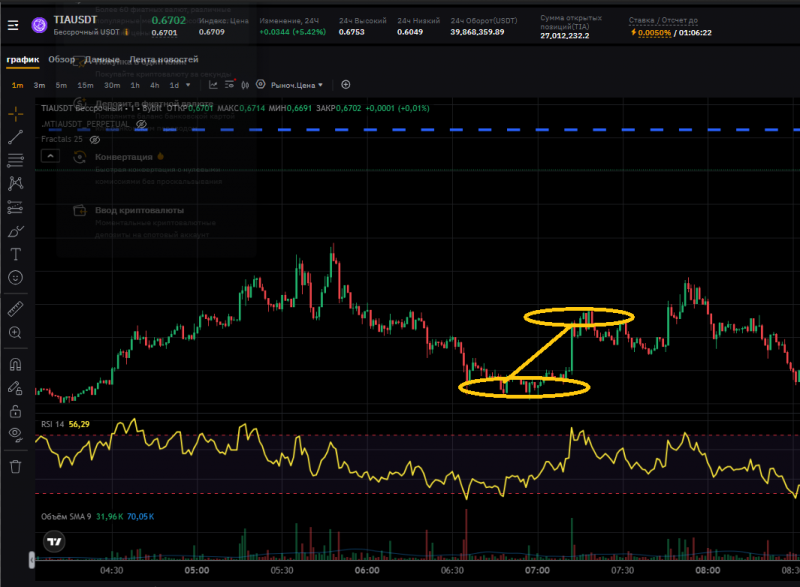Click the Индекс. Цена value 0.6709
Screen dimensions: 800x587
coord(212,32)
